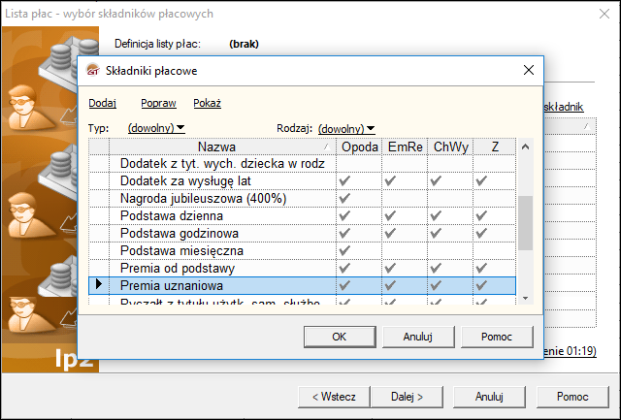Open the Rodzaj filter dropdown
This screenshot has width=621, height=420.
tap(346, 128)
